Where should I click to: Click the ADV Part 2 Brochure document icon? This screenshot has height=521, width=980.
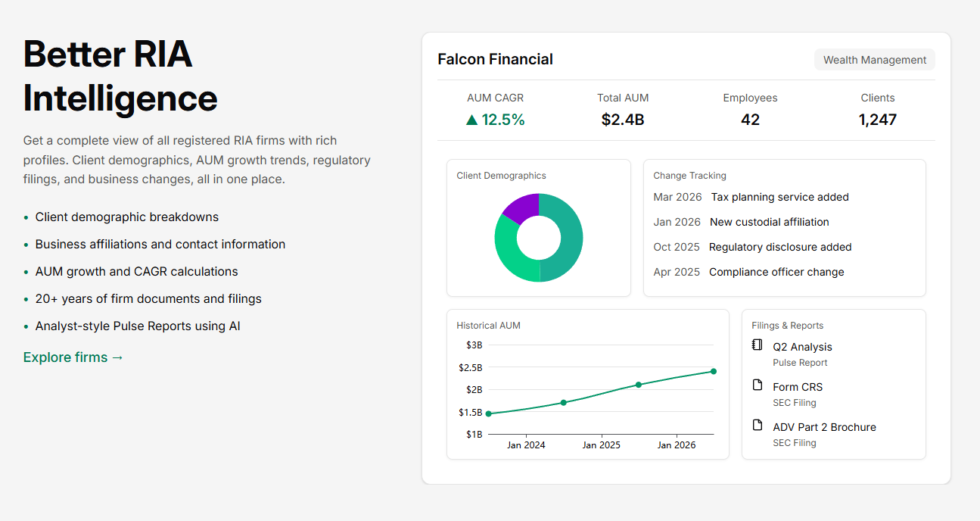758,426
